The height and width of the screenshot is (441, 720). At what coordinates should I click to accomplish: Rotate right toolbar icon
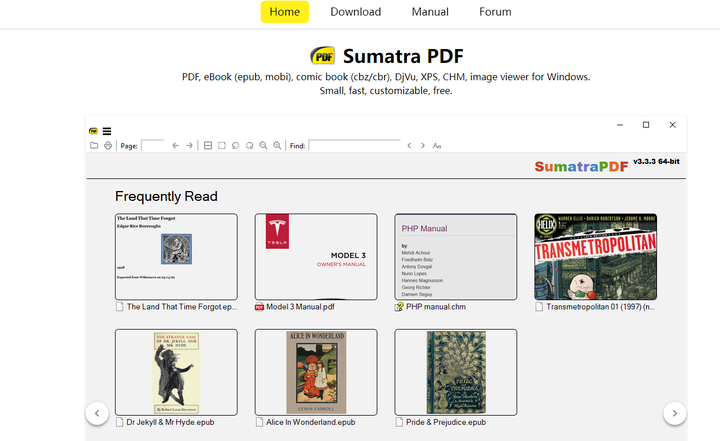(x=249, y=146)
